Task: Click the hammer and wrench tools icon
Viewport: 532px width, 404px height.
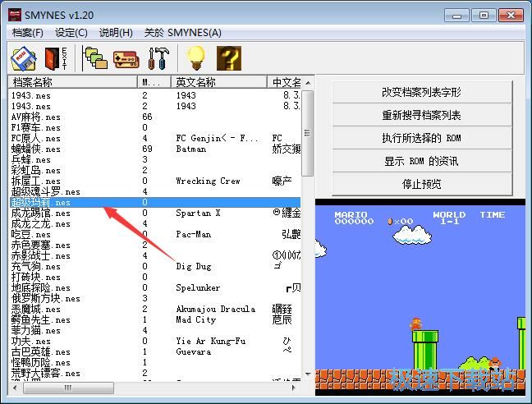Action: 157,58
